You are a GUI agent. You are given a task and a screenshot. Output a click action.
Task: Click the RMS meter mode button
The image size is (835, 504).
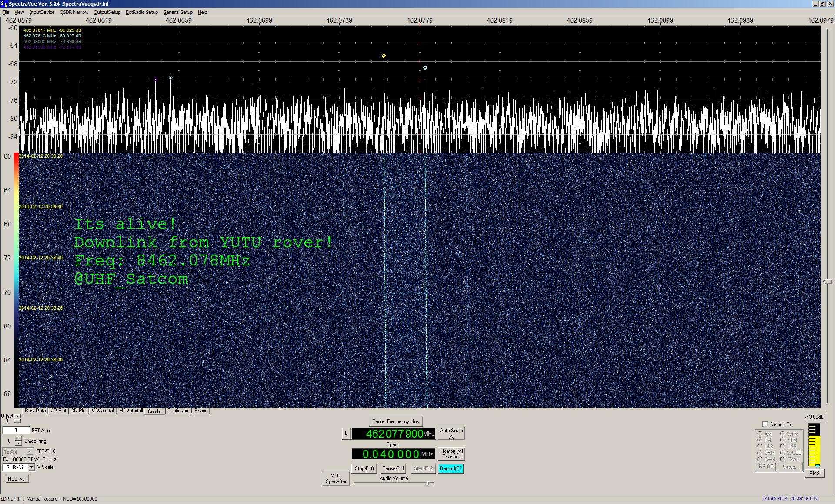[x=814, y=474]
